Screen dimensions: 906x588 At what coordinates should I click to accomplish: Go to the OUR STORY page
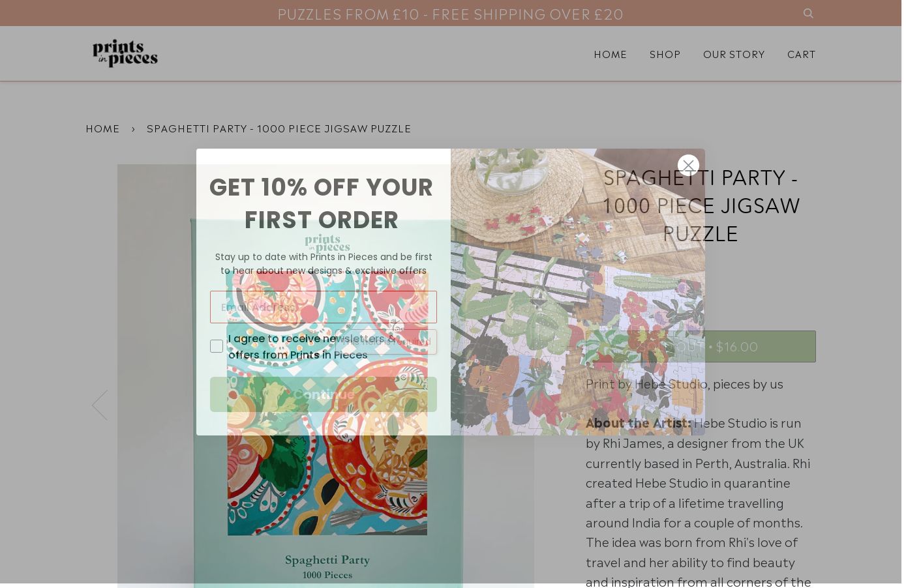pyautogui.click(x=734, y=53)
